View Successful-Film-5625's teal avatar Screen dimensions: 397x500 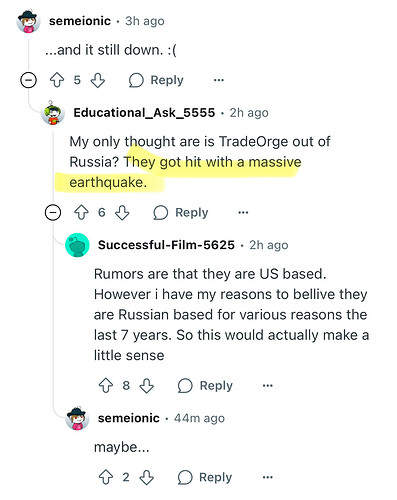click(77, 245)
